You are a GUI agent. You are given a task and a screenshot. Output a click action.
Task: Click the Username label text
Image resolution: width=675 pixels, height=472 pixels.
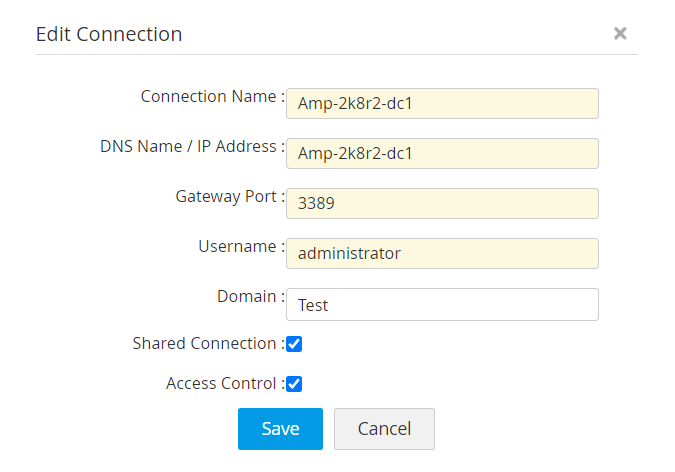click(240, 247)
